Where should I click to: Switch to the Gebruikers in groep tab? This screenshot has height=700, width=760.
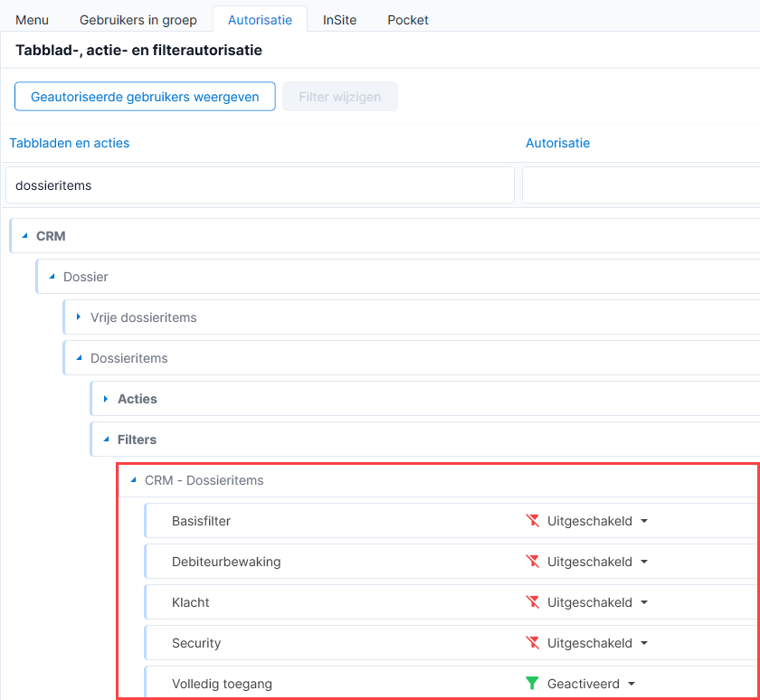(x=138, y=20)
